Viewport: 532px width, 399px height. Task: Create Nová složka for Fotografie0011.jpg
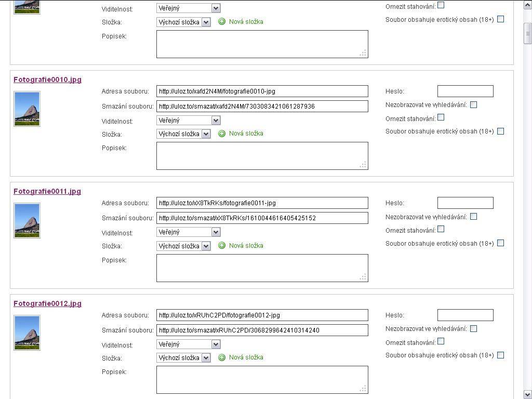coord(246,245)
